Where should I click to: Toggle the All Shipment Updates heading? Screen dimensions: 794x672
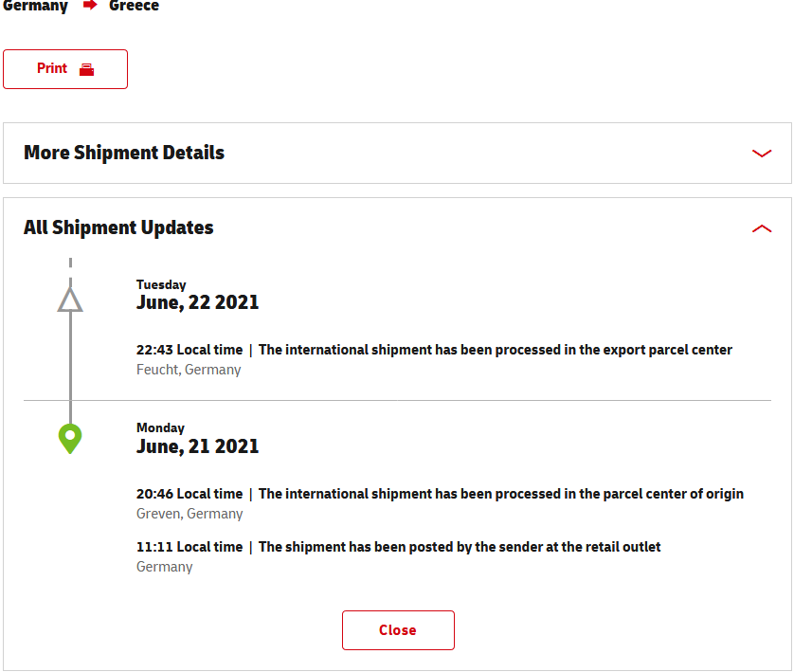(118, 227)
